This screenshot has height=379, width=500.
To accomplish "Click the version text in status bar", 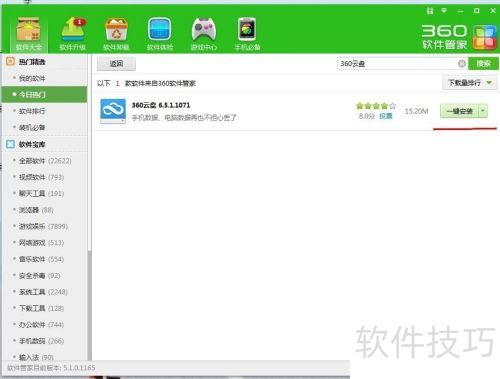I will 51,368.
